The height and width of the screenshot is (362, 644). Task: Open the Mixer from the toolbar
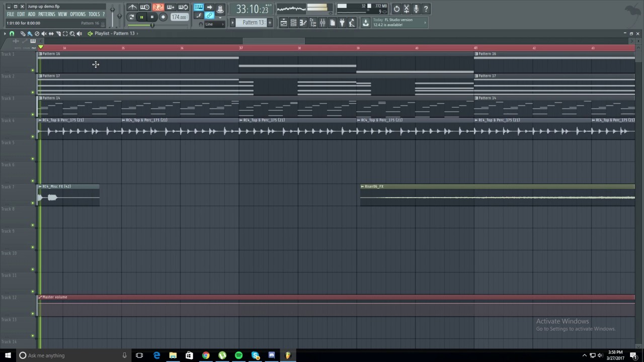[323, 23]
